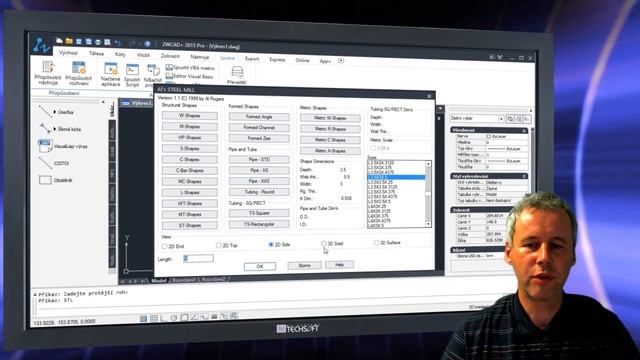
Task: Select the highlighted size entry in Size list
Action: [396, 177]
